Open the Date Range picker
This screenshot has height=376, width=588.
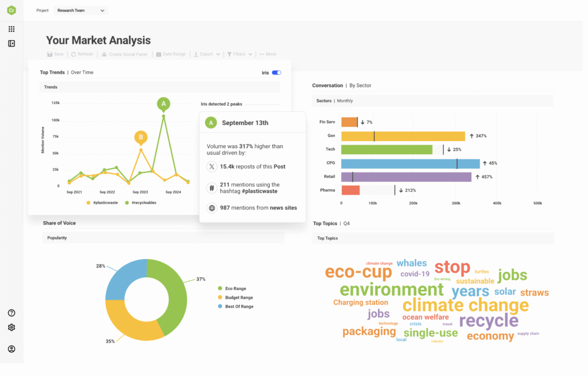pyautogui.click(x=171, y=55)
